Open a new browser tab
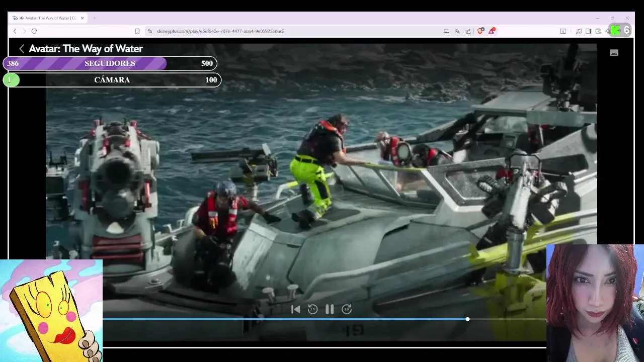This screenshot has height=362, width=644. [x=94, y=18]
